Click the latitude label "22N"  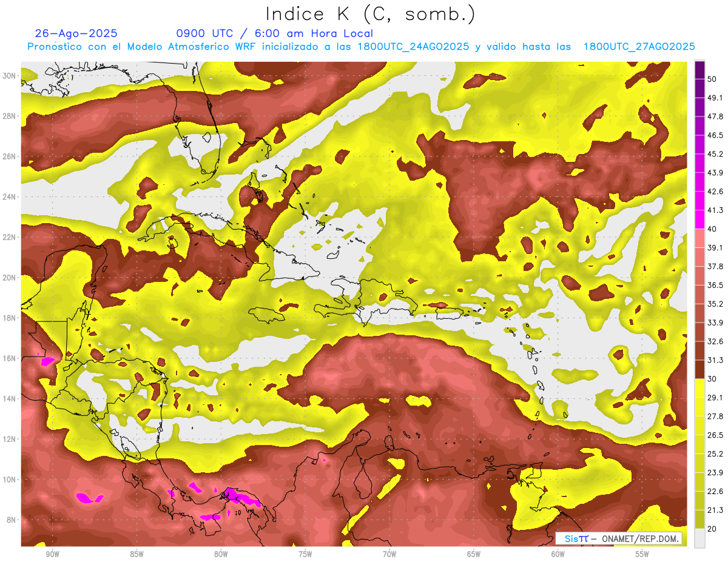tap(9, 237)
